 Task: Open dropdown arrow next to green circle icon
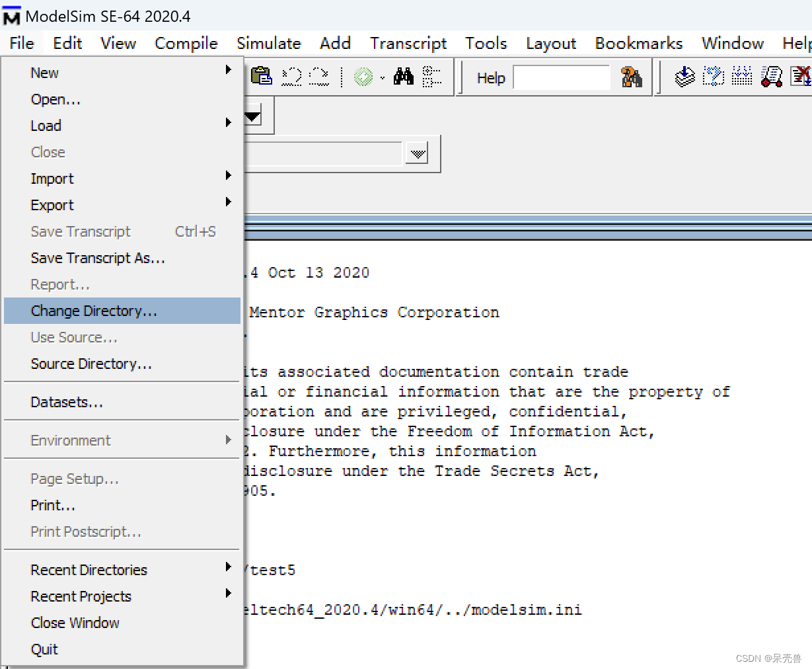coord(382,78)
